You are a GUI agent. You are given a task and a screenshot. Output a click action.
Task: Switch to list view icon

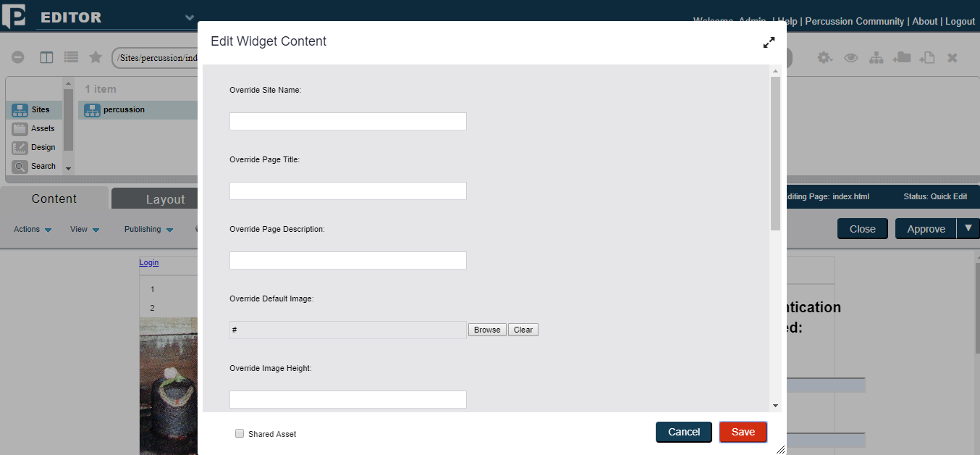(71, 57)
